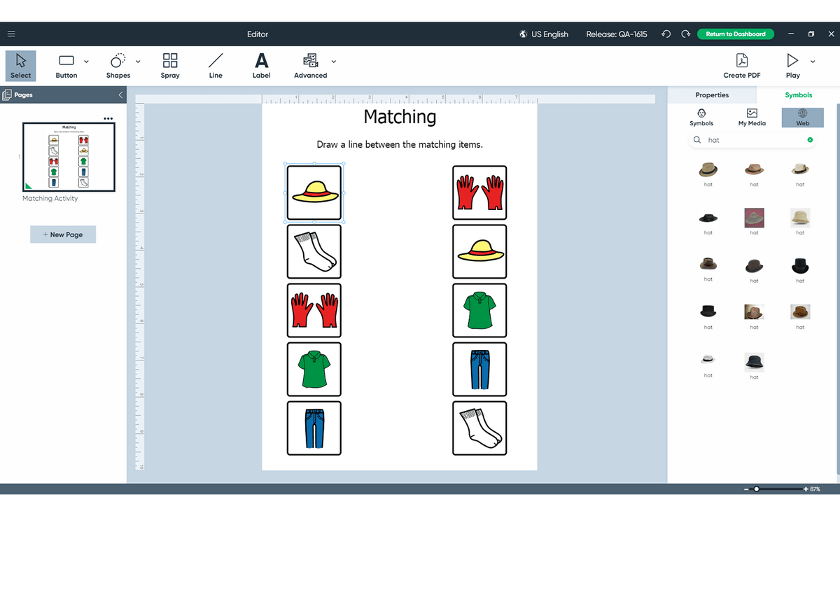Undo the last action
This screenshot has width=840, height=616.
(x=666, y=34)
